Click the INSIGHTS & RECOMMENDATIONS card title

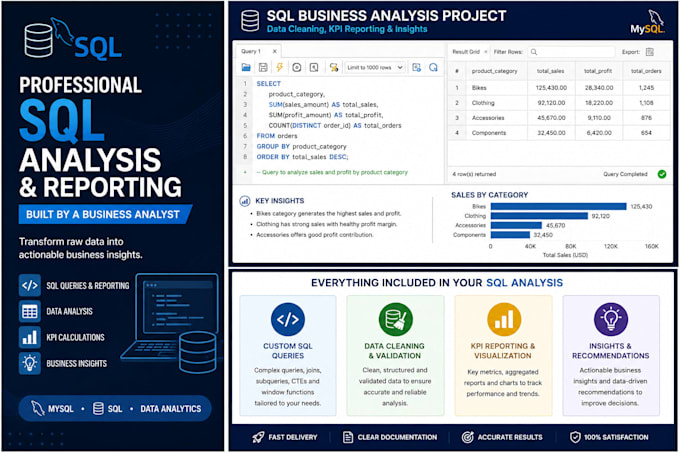pyautogui.click(x=611, y=351)
